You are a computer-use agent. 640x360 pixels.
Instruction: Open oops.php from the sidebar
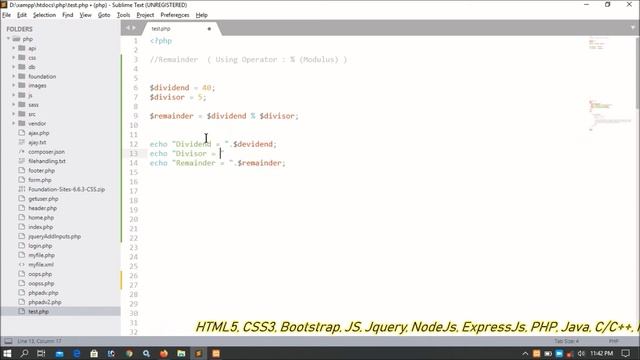[x=40, y=274]
